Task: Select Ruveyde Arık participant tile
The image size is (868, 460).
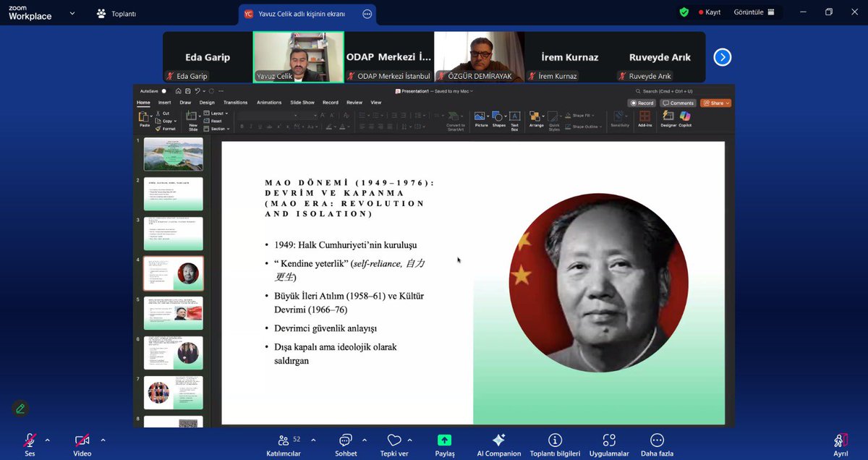Action: click(x=660, y=57)
